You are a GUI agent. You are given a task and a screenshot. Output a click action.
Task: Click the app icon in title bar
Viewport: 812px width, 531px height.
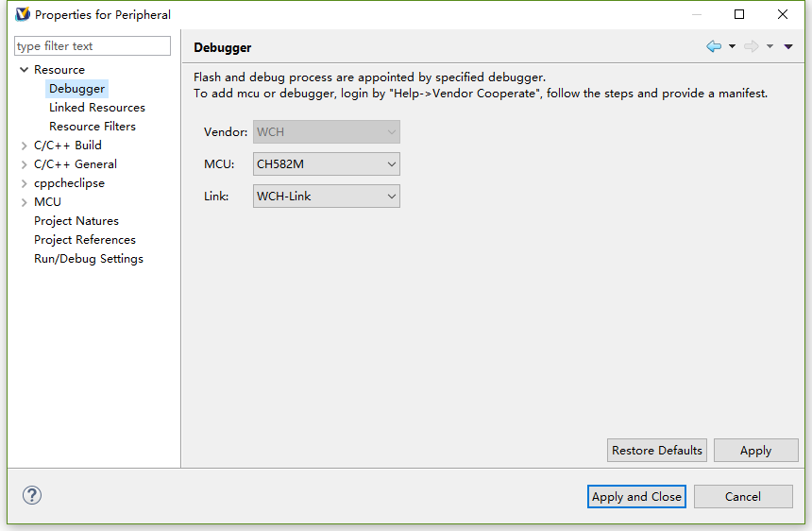pos(23,14)
